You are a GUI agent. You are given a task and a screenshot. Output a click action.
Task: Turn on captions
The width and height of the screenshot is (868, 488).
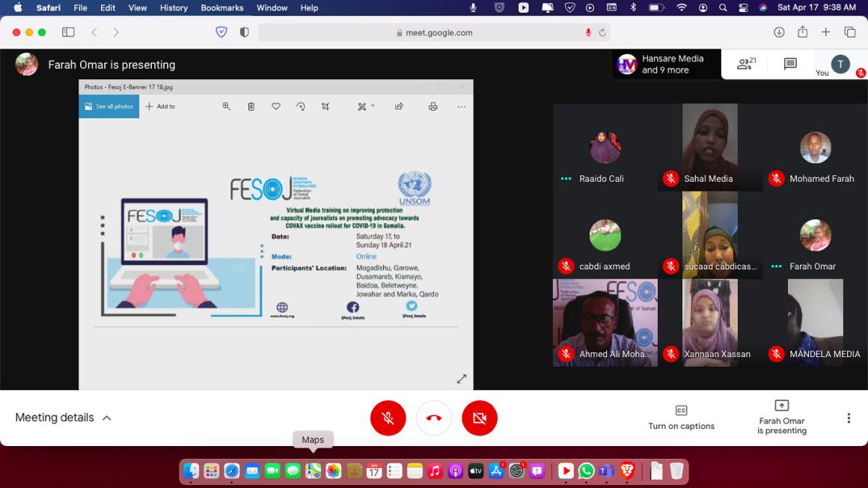point(681,418)
